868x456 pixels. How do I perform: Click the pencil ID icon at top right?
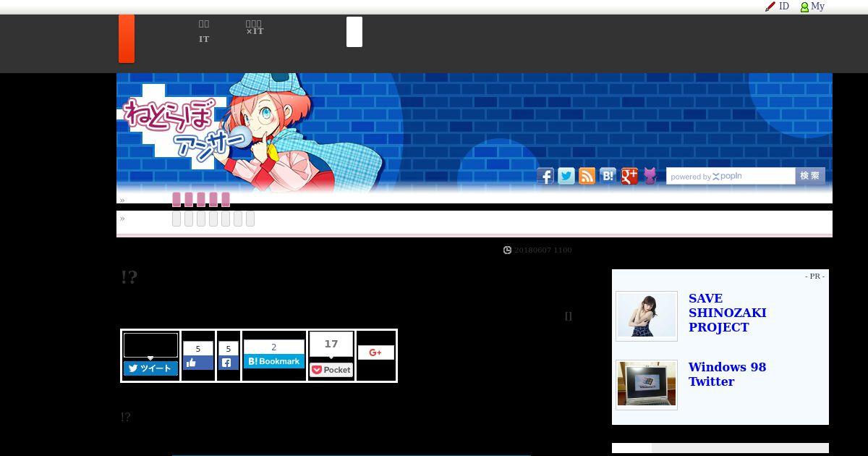[770, 7]
